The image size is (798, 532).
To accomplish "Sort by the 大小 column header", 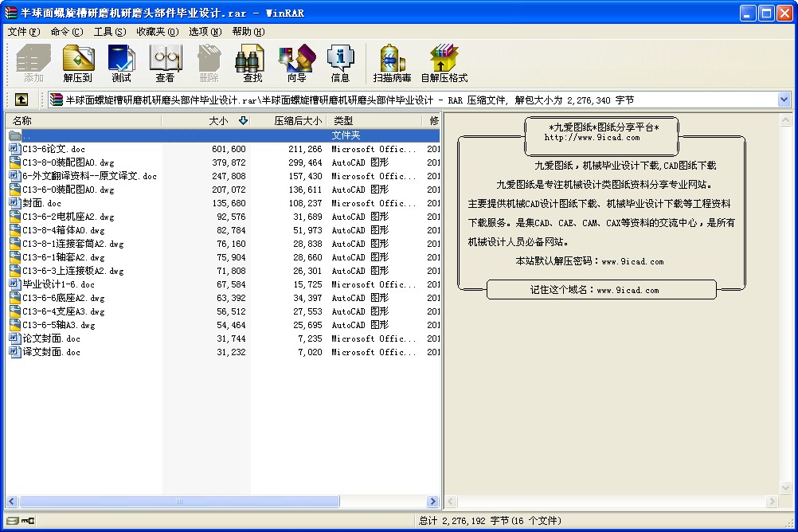I will pyautogui.click(x=206, y=120).
